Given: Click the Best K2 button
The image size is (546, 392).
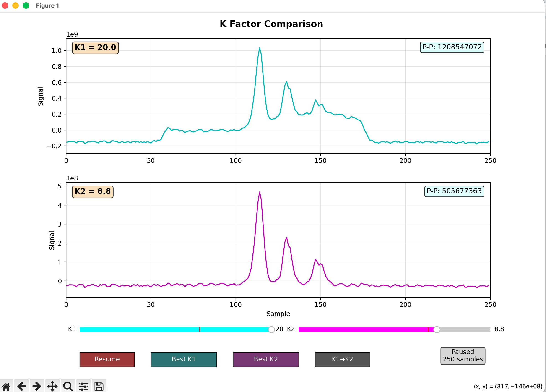Looking at the screenshot, I should (266, 359).
